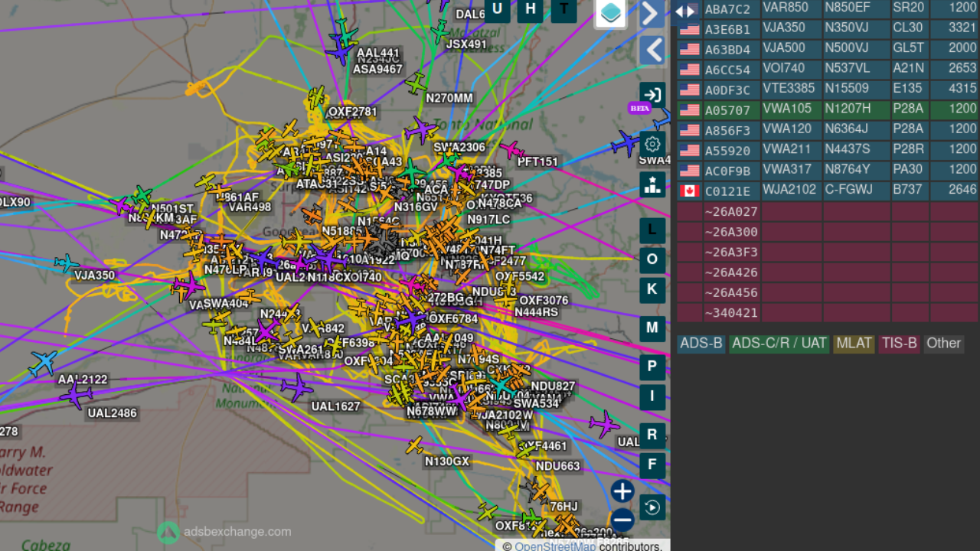
Task: Select callsign VJA350 in the aircraft table
Action: (784, 28)
